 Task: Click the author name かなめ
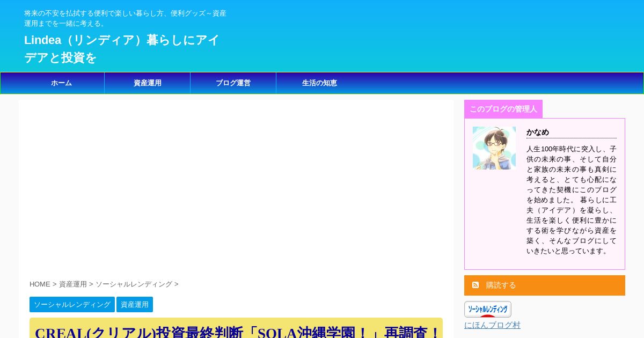click(538, 132)
